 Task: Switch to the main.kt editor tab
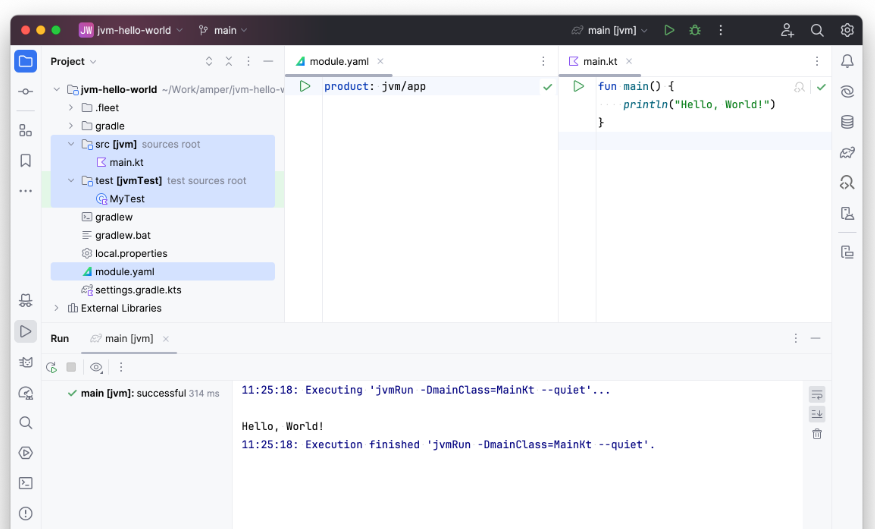[x=599, y=61]
